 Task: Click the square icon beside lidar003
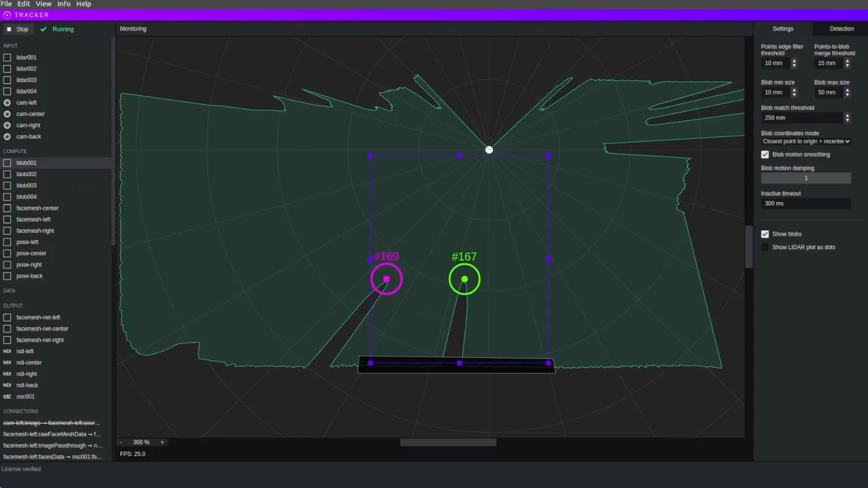point(7,80)
